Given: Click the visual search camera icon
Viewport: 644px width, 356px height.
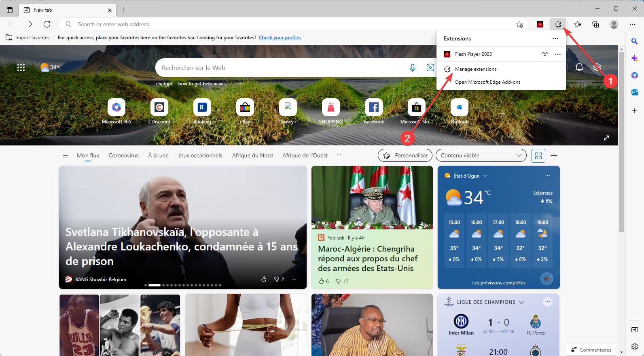Looking at the screenshot, I should 430,68.
